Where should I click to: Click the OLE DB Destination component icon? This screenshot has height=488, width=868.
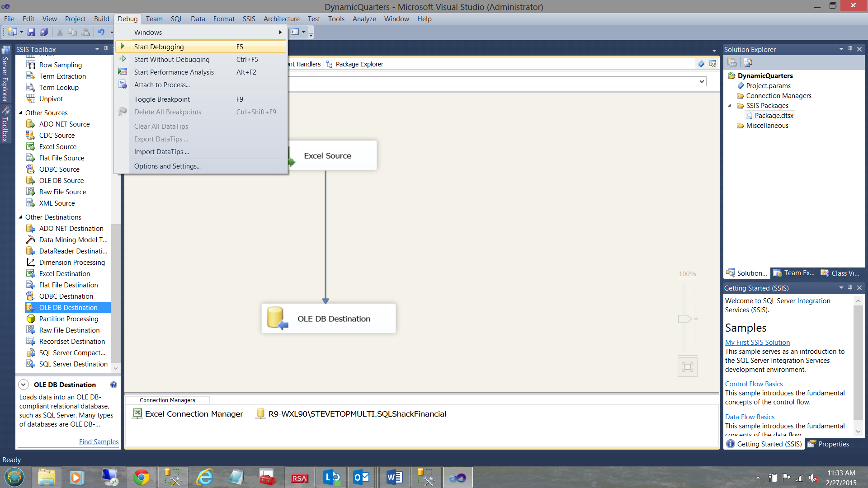(x=277, y=319)
